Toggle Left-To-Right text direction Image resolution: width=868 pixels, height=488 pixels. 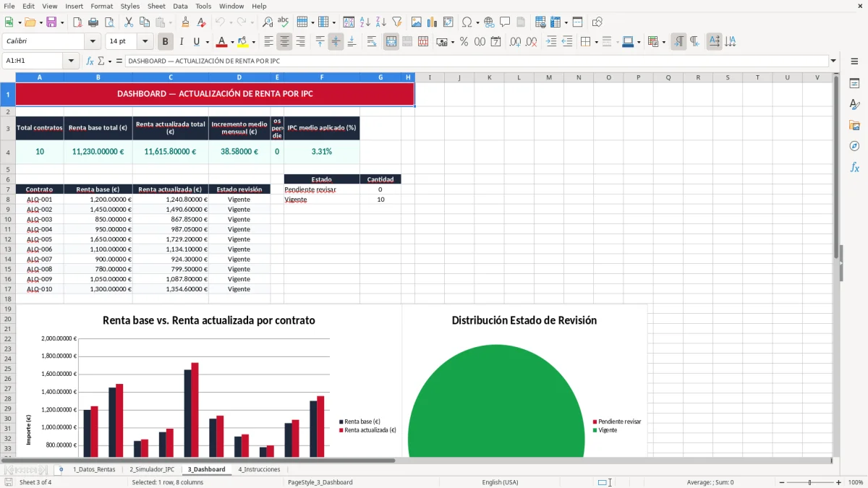[x=678, y=42]
